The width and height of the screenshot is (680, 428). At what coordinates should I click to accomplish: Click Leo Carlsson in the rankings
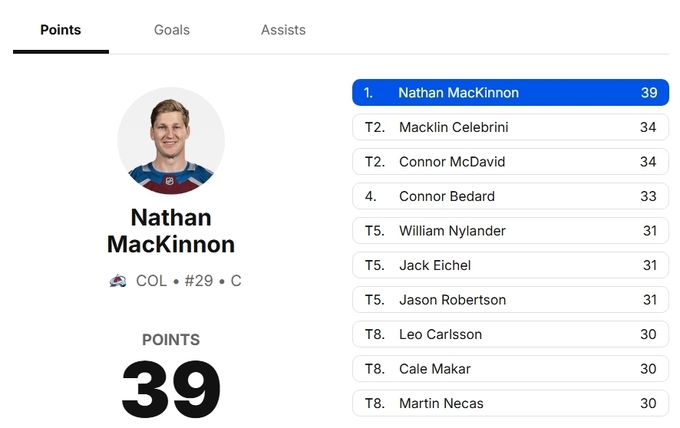tap(510, 334)
